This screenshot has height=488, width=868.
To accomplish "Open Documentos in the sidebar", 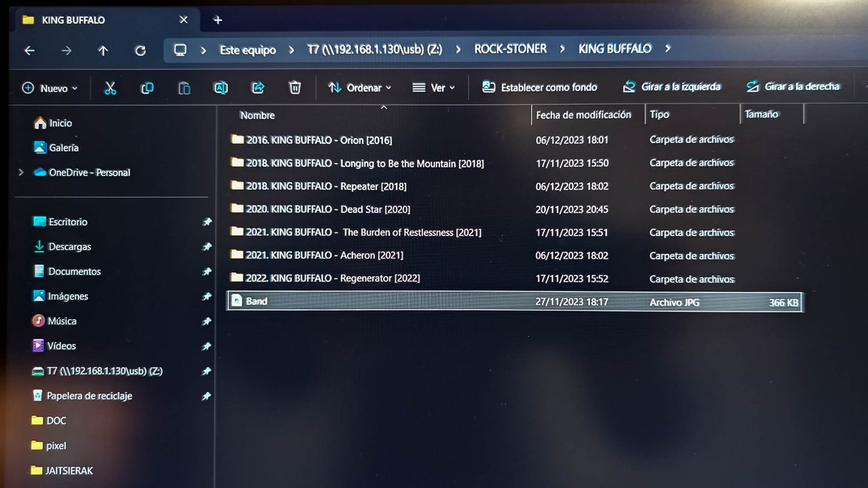I will click(x=66, y=271).
